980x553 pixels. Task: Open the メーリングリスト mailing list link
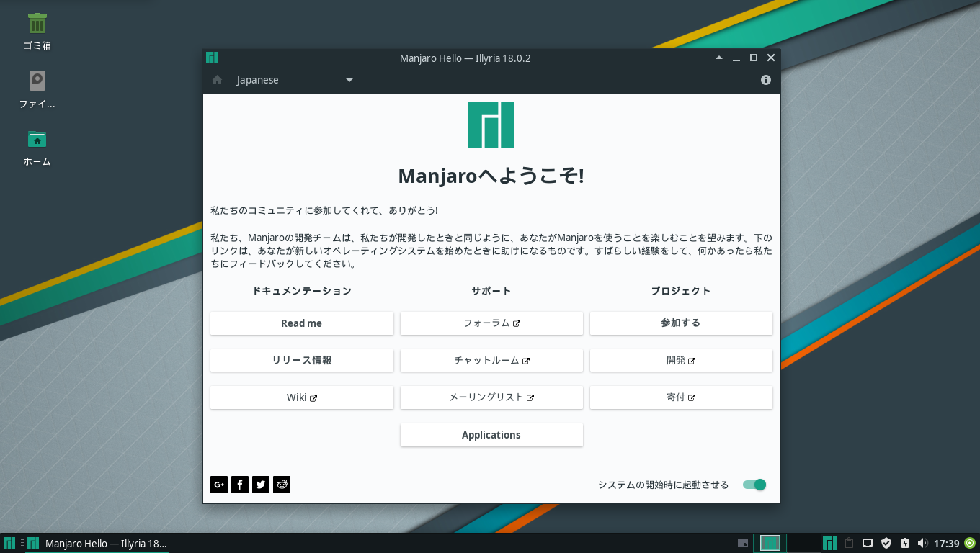[491, 397]
